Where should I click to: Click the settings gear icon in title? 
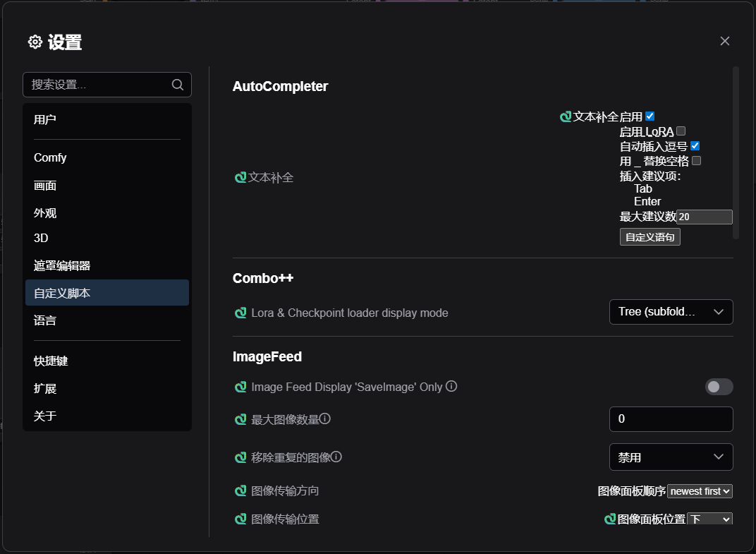pos(35,42)
